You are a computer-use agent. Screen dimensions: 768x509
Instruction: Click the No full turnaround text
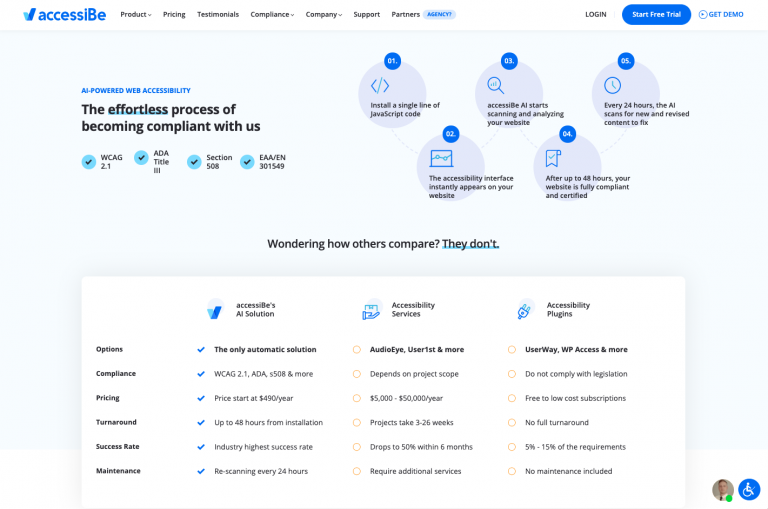point(557,422)
